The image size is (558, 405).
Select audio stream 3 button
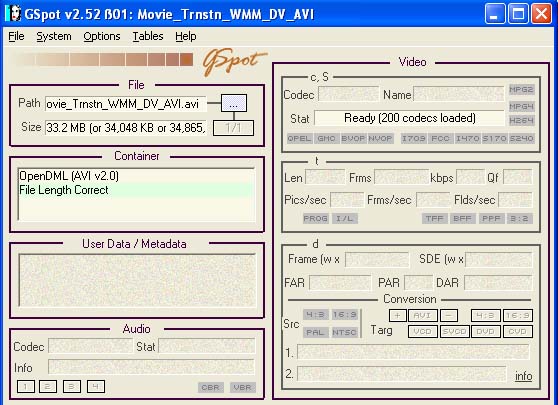point(72,386)
